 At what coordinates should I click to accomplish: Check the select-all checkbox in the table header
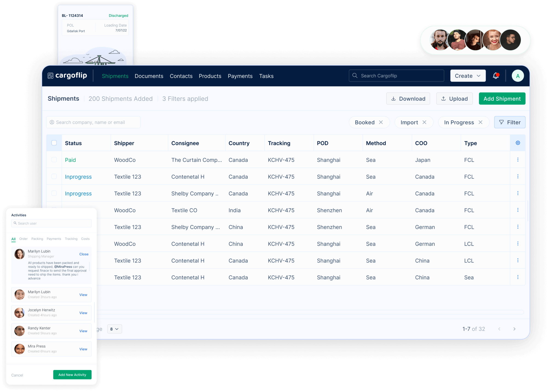click(x=54, y=143)
